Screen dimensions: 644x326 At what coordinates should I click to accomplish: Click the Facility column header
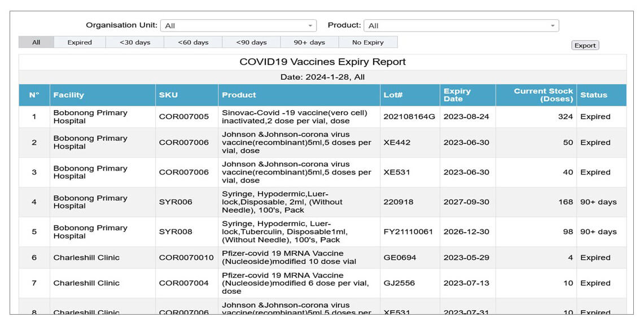(x=68, y=95)
